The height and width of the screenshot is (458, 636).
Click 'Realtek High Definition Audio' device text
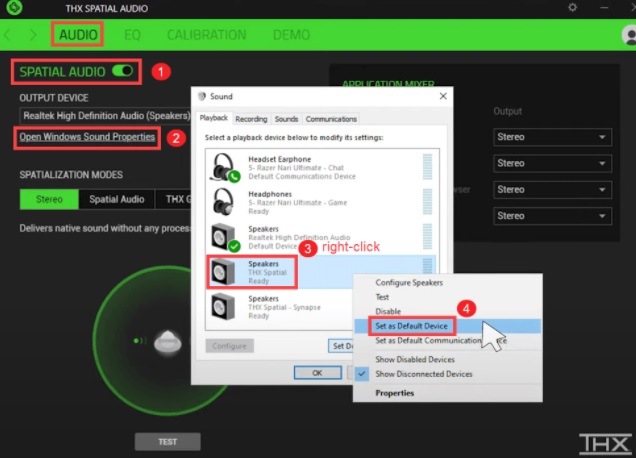[x=299, y=237]
